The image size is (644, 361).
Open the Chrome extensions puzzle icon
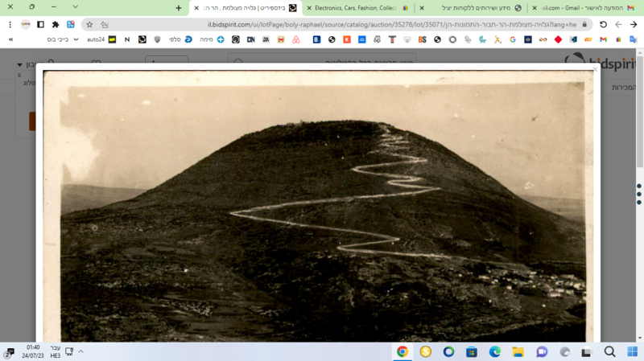click(x=56, y=25)
